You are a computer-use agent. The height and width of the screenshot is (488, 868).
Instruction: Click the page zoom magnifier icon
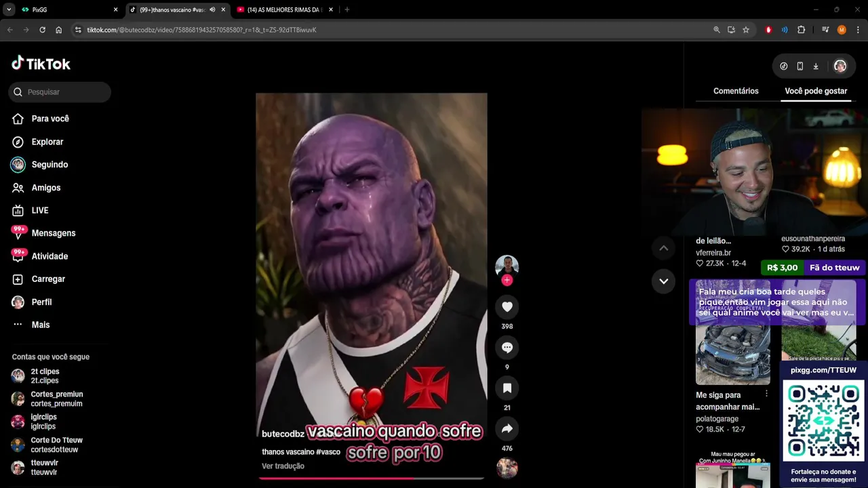coord(717,30)
